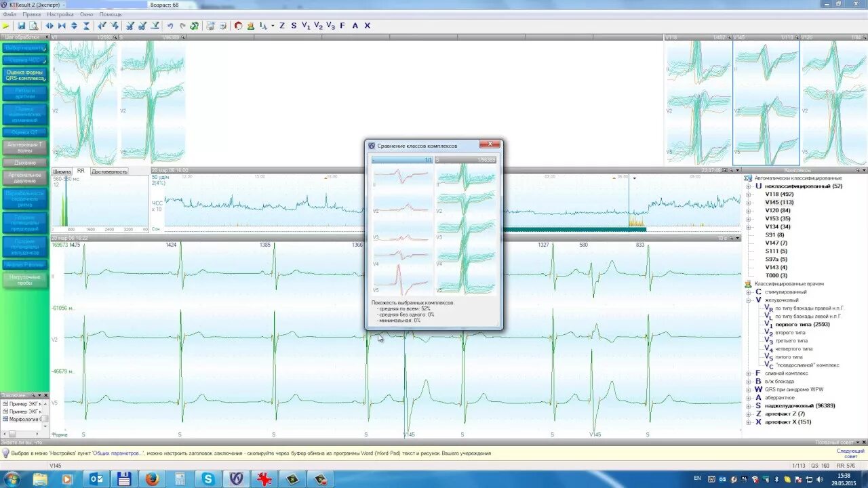Image resolution: width=868 pixels, height=488 pixels.
Task: Open the Дыхание sidebar step
Action: pyautogui.click(x=25, y=163)
